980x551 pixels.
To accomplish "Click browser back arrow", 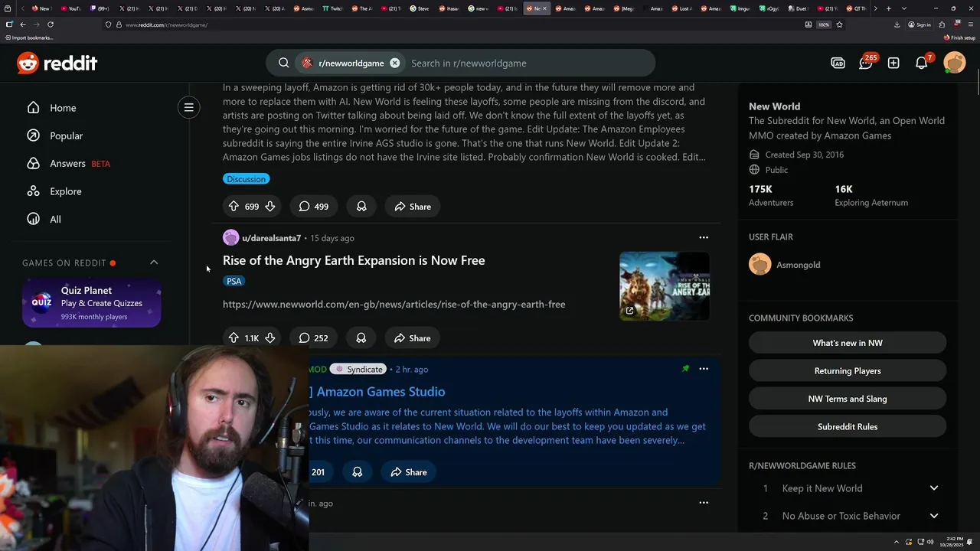I will point(23,24).
